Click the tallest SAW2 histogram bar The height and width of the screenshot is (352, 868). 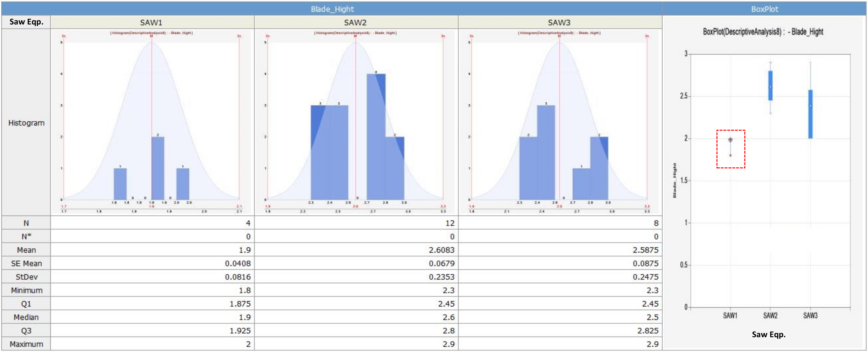(x=376, y=136)
